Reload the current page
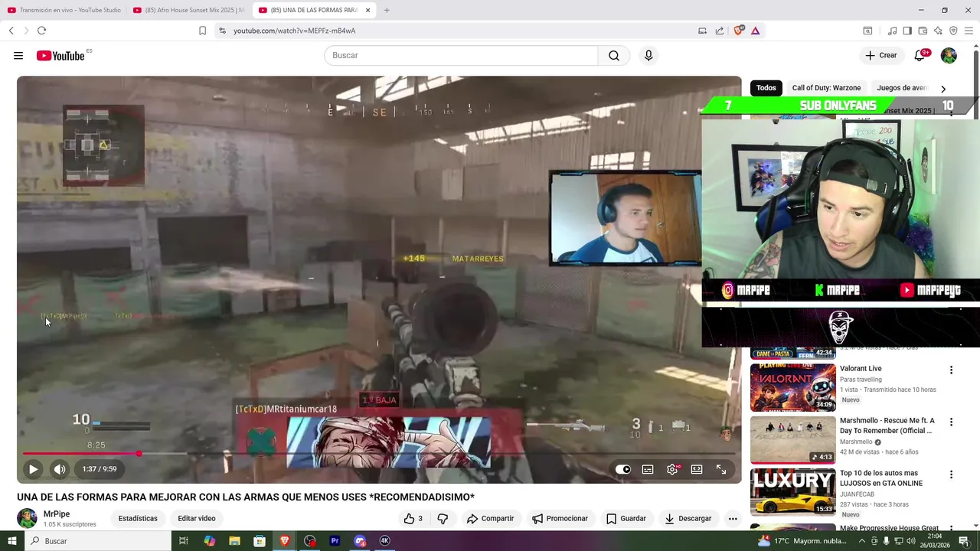The width and height of the screenshot is (980, 551). (41, 31)
